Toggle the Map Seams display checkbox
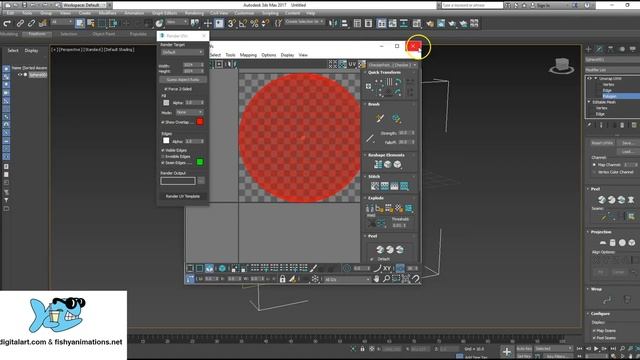Screen dimensions: 640x360 594,331
